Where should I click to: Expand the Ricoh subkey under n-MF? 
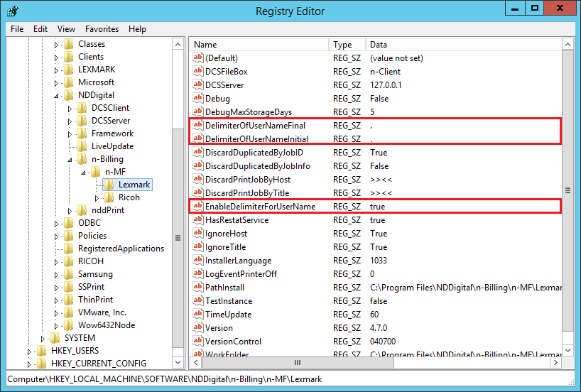[x=97, y=197]
